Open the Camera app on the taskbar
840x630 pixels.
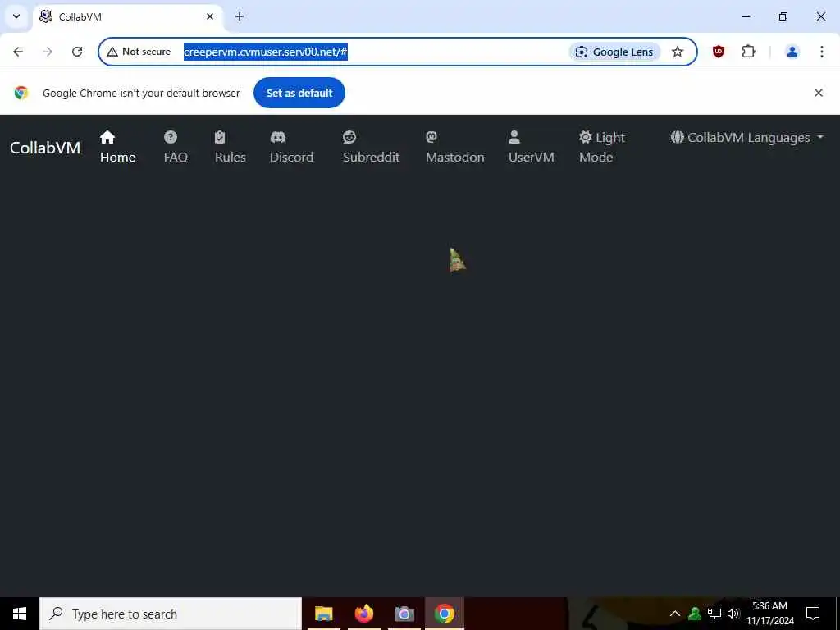[x=404, y=614]
